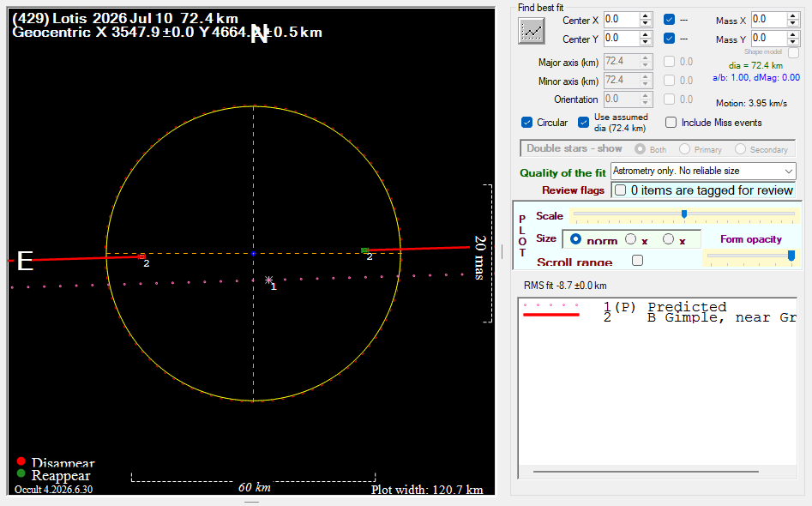Click the plot title '(429) Lotis 2026 Jul 10'

pyautogui.click(x=93, y=18)
